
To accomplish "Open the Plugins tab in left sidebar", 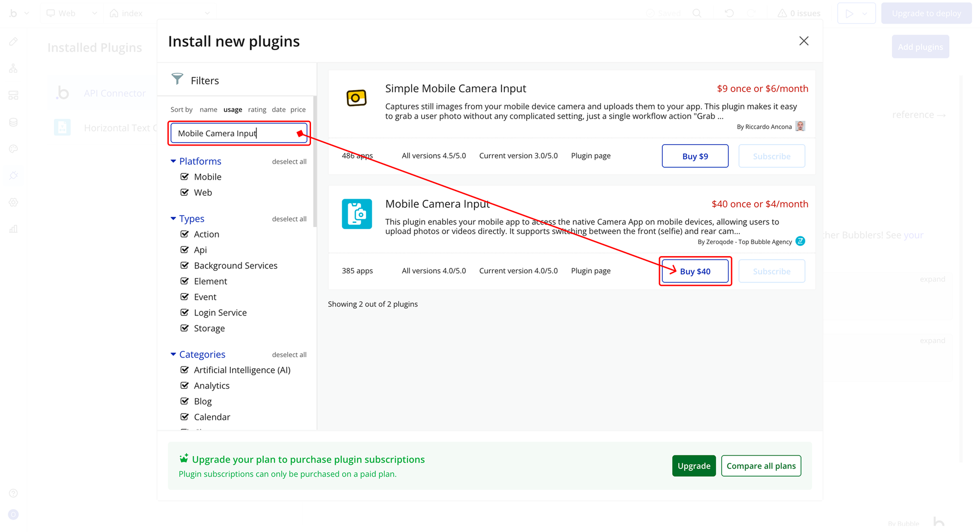I will click(13, 176).
